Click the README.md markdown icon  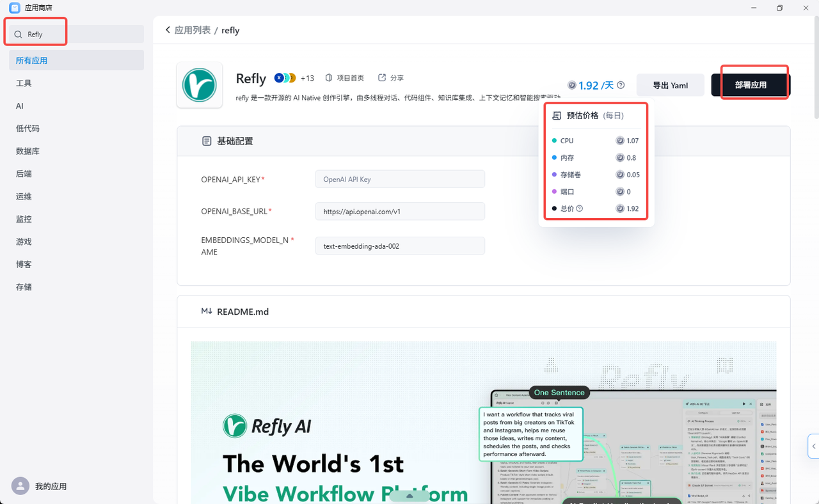pyautogui.click(x=207, y=311)
